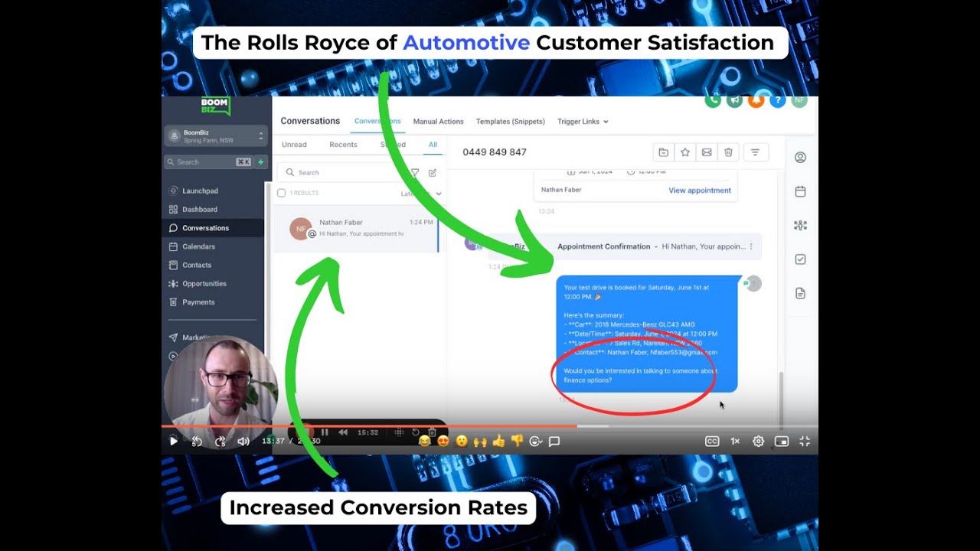Open Payments in sidebar
The image size is (980, 551).
click(198, 302)
